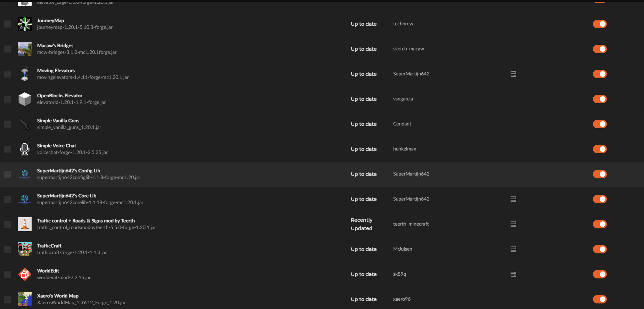Screen dimensions: 644x309
Task: Click the OpenBlocks Elevator cube icon
Action: coord(25,99)
